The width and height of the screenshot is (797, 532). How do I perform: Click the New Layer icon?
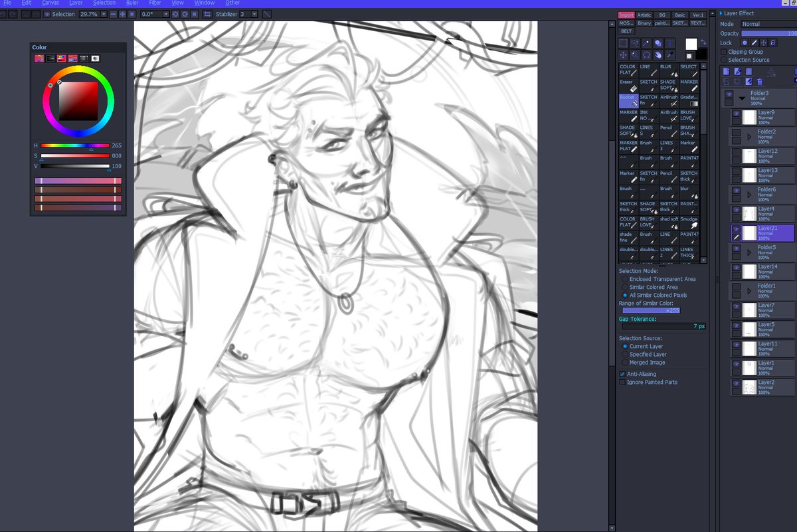(x=726, y=71)
